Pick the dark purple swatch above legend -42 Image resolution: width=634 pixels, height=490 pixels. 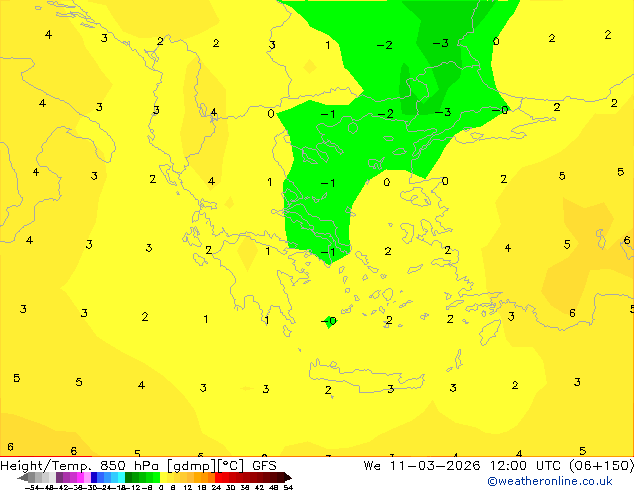[x=59, y=478]
